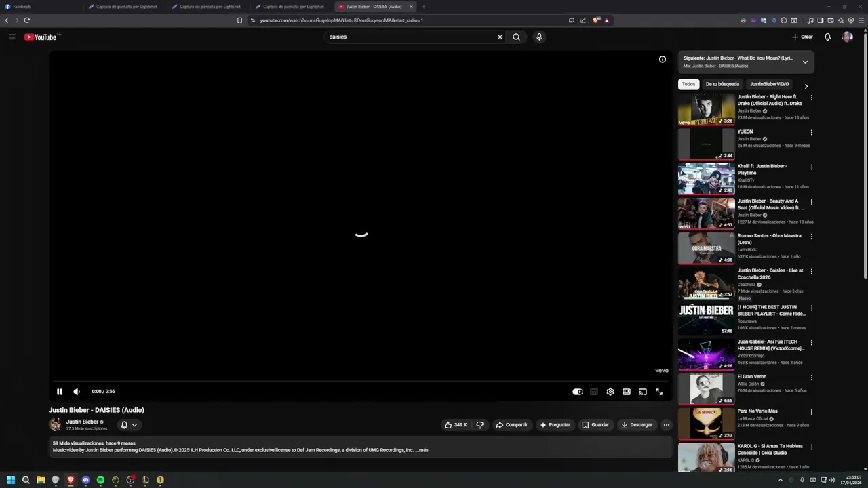Image resolution: width=868 pixels, height=488 pixels.
Task: Dislike the DAISIES video
Action: pos(479,425)
